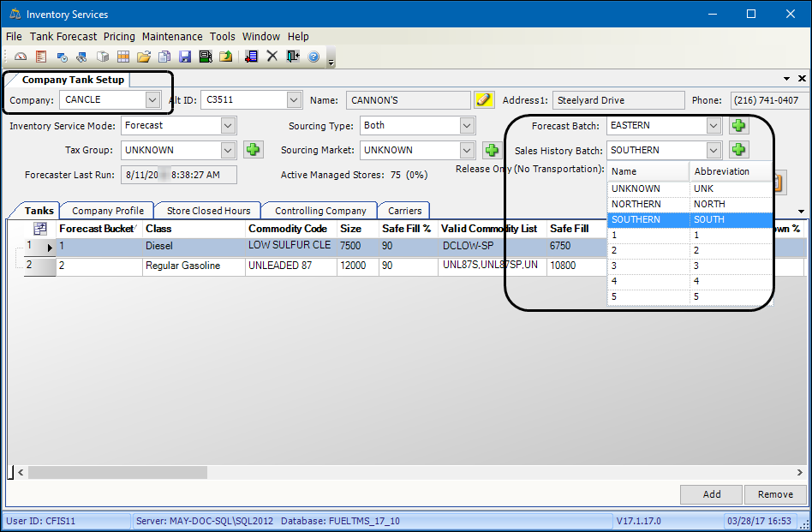Expand the Inventory Service Mode dropdown

227,126
